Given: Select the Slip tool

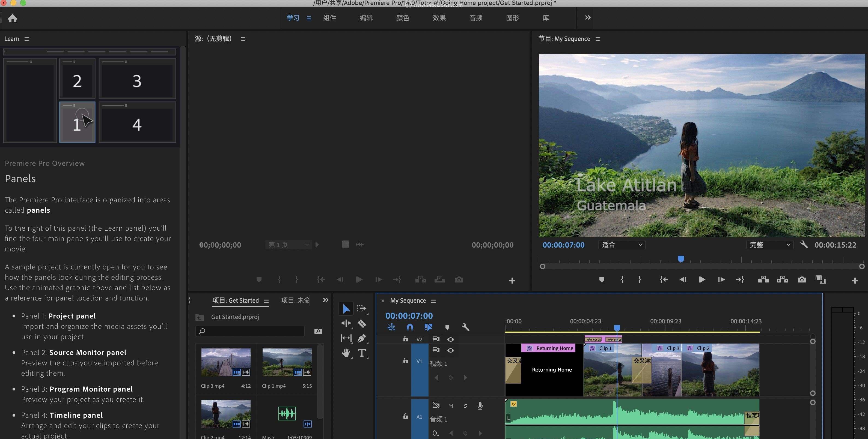Looking at the screenshot, I should [x=346, y=338].
